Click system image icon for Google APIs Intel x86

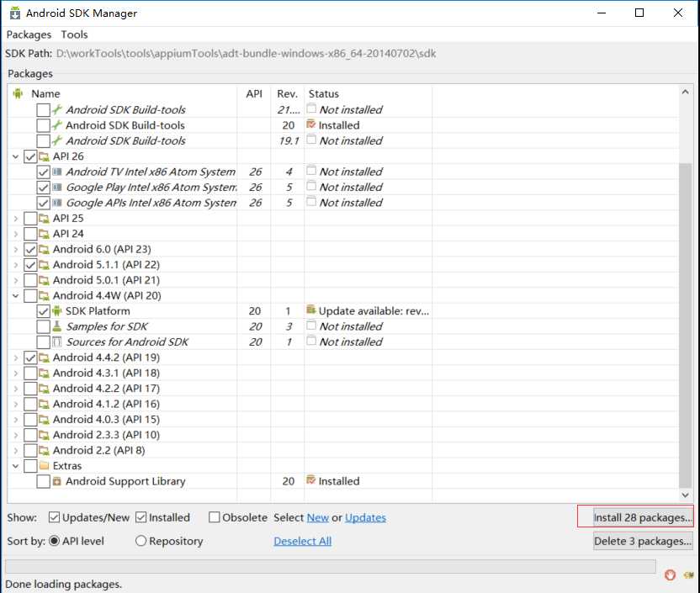[57, 203]
